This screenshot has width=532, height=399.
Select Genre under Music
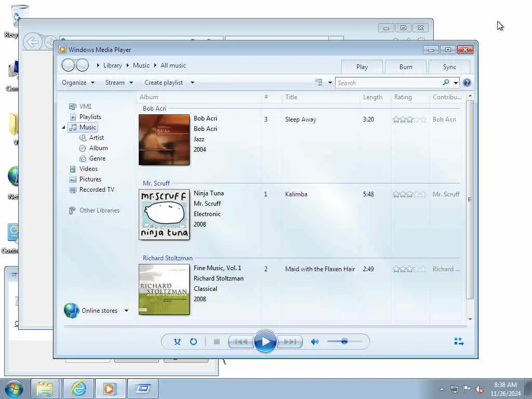(92, 158)
